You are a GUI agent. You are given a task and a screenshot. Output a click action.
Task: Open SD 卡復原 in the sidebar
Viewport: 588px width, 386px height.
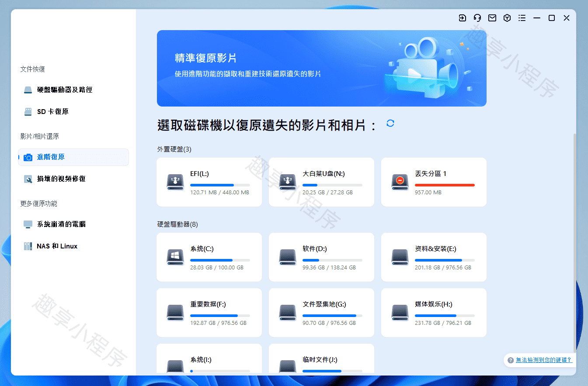[x=73, y=112]
